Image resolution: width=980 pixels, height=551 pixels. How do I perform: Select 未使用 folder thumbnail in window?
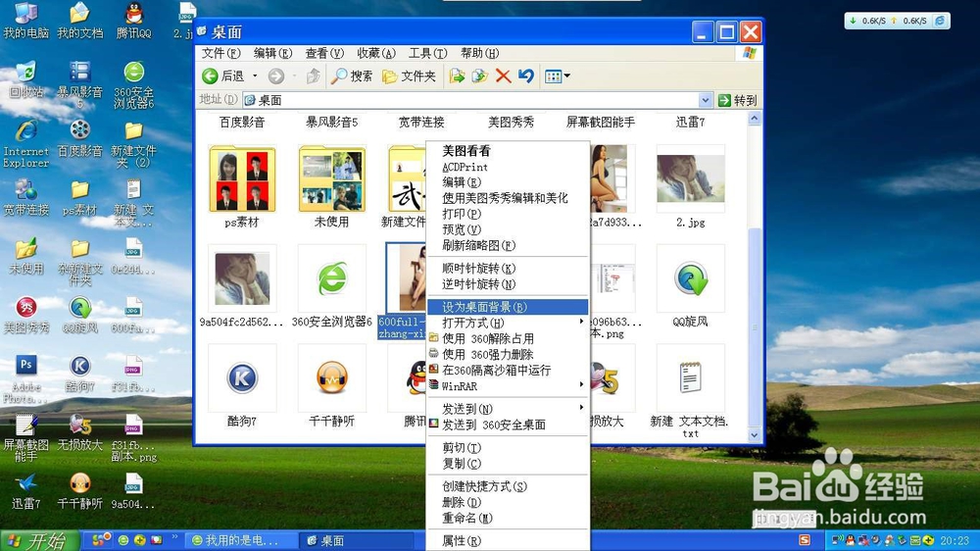pos(332,179)
